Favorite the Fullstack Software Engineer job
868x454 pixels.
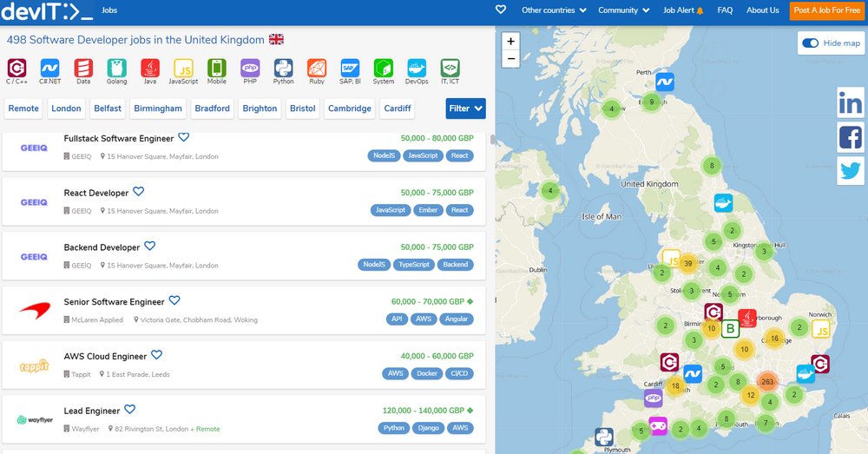tap(184, 137)
